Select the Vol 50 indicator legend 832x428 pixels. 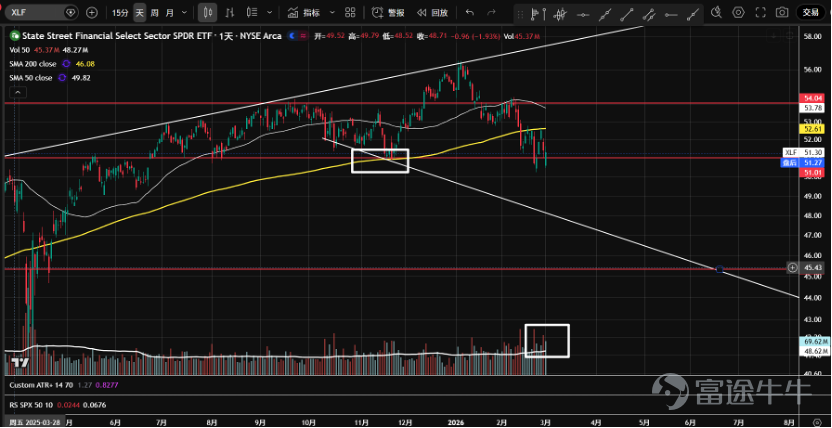click(x=18, y=50)
